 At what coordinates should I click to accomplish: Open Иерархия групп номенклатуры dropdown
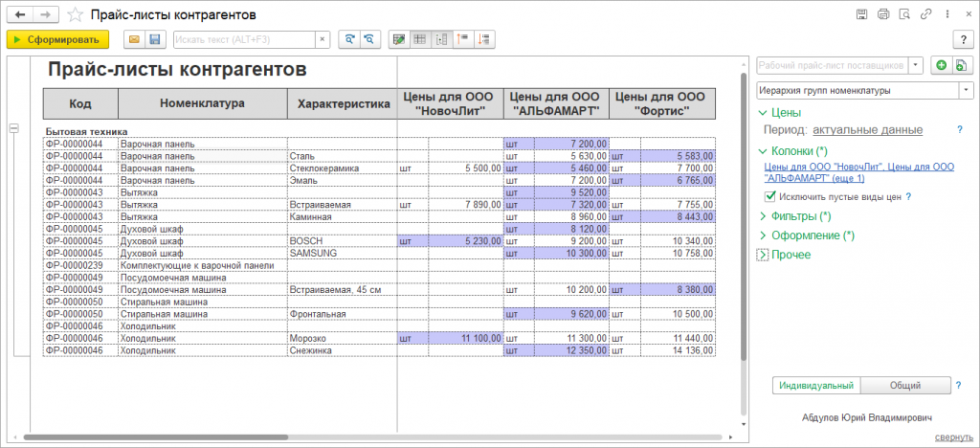pyautogui.click(x=967, y=91)
